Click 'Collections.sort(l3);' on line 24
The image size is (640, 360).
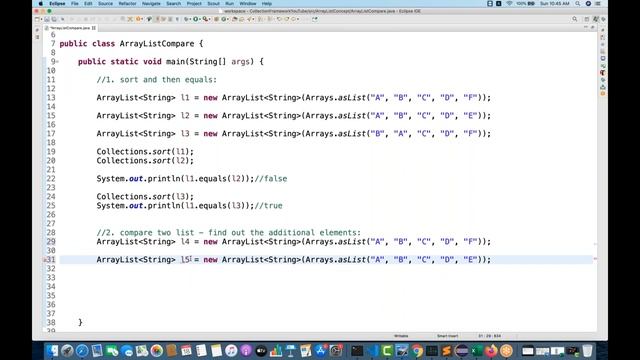click(145, 196)
